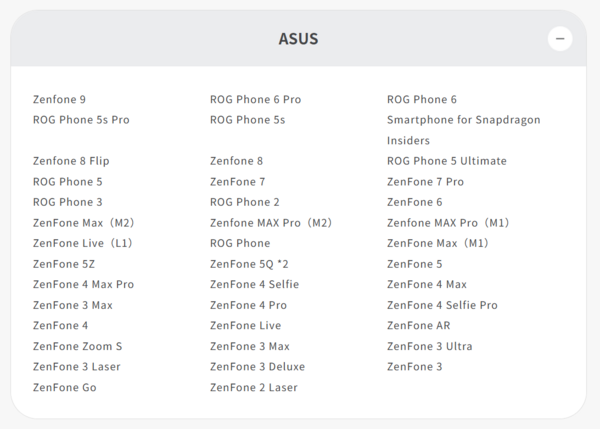Viewport: 600px width, 429px height.
Task: Click ZenFone 5Q *2 entry
Action: point(249,264)
